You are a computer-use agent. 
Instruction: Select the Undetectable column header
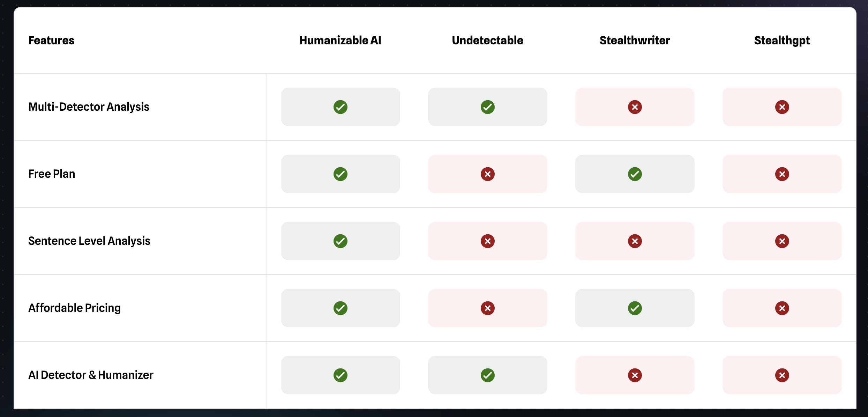point(488,41)
